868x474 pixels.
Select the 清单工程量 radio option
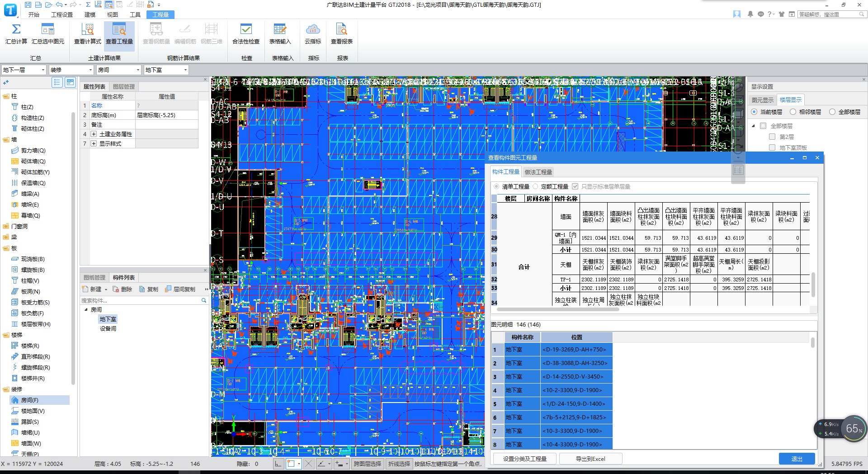[497, 186]
